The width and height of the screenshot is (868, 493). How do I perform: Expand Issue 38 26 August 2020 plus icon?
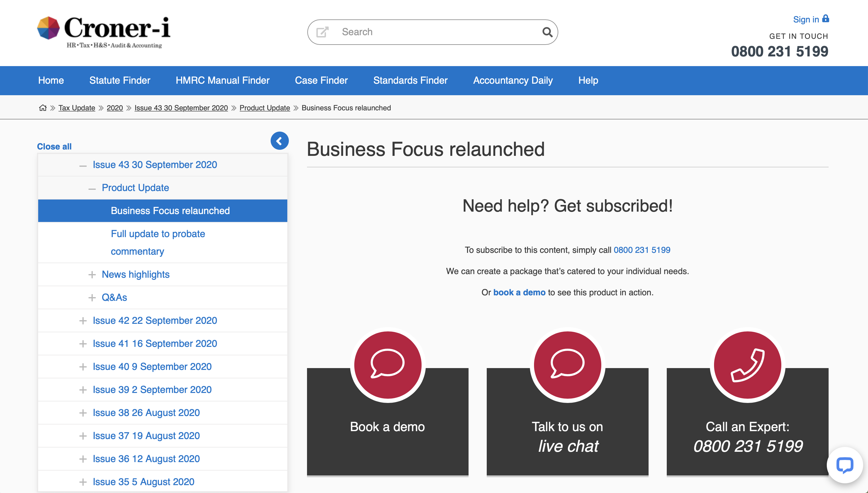(83, 413)
